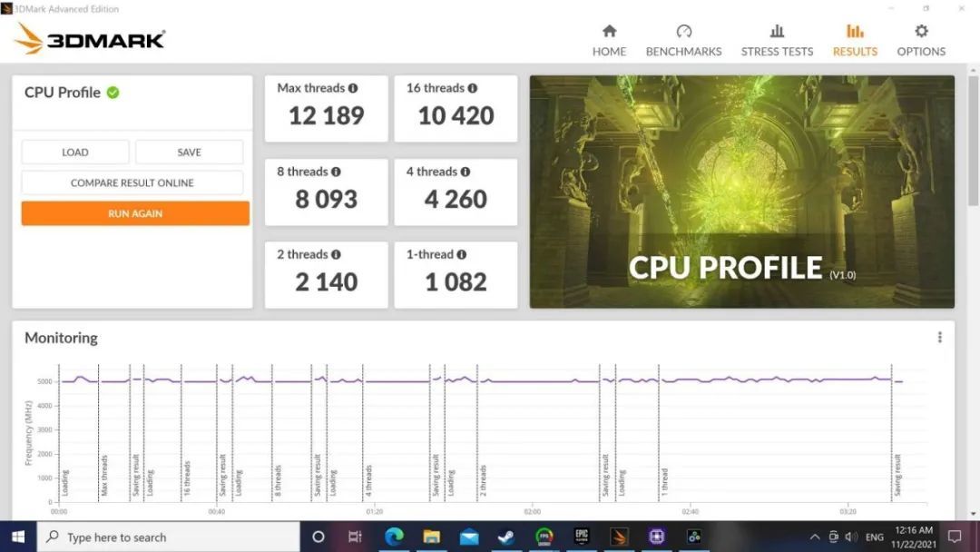Open Compare Result Online

(132, 182)
